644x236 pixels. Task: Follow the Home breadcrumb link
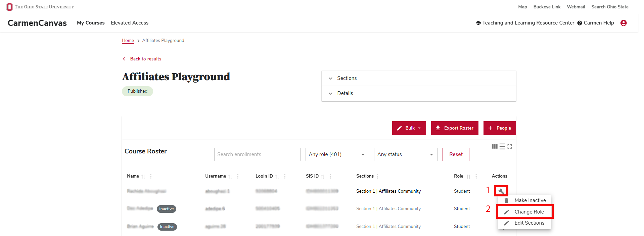[128, 41]
